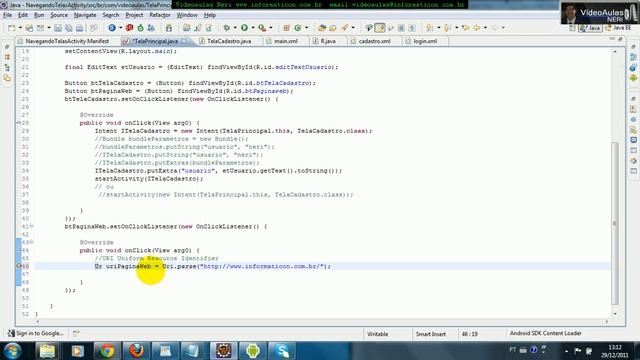The height and width of the screenshot is (360, 640).
Task: Click the Android SDK Content Loader status
Action: point(545,333)
